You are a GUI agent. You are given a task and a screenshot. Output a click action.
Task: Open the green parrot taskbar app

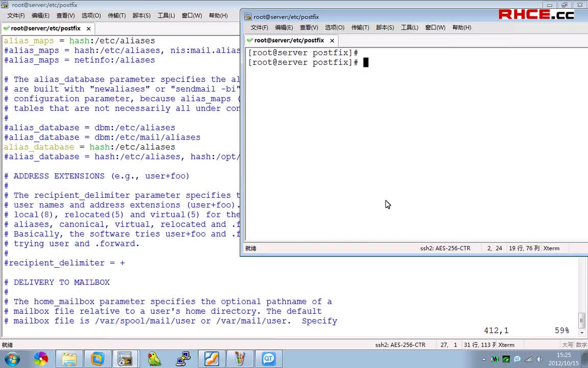pyautogui.click(x=154, y=359)
